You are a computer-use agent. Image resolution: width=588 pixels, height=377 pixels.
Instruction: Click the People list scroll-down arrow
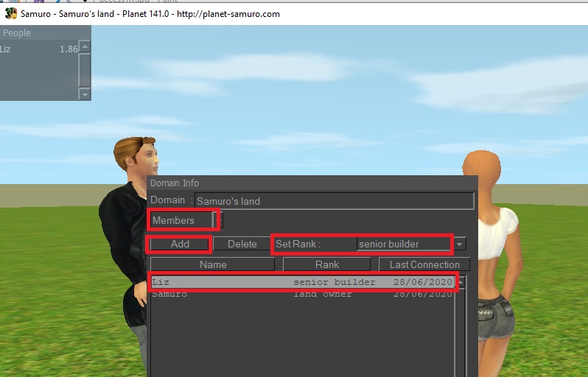tap(85, 94)
